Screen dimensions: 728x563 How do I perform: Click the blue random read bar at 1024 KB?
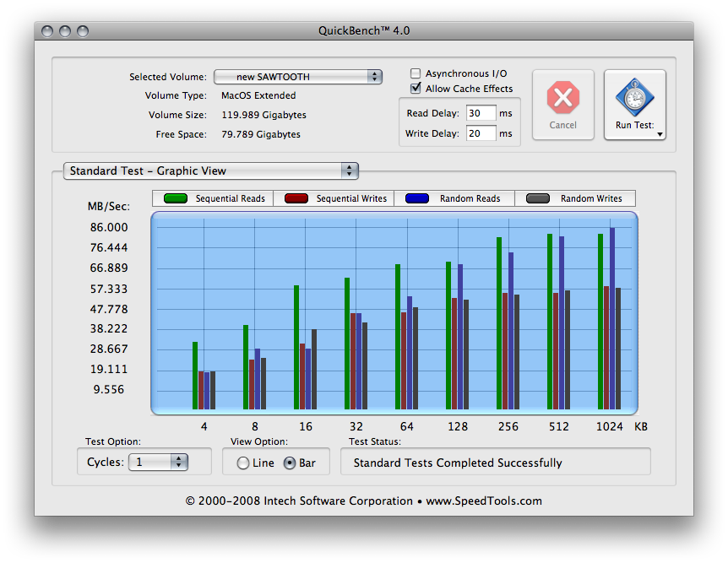[x=612, y=318]
